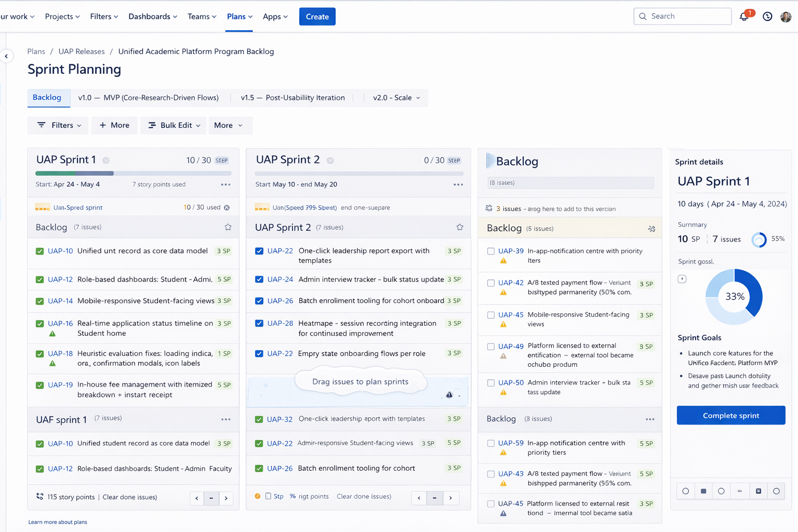Uncheck the UAP-10 Unified unt record checkbox

click(39, 251)
